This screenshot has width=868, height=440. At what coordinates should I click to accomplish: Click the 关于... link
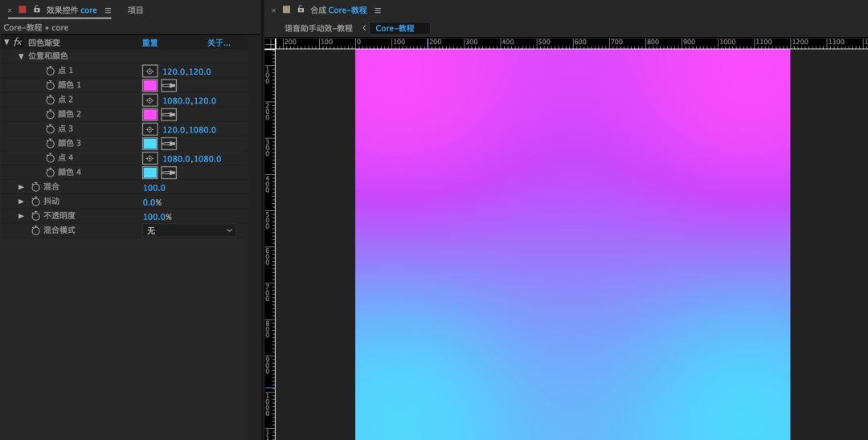coord(219,43)
